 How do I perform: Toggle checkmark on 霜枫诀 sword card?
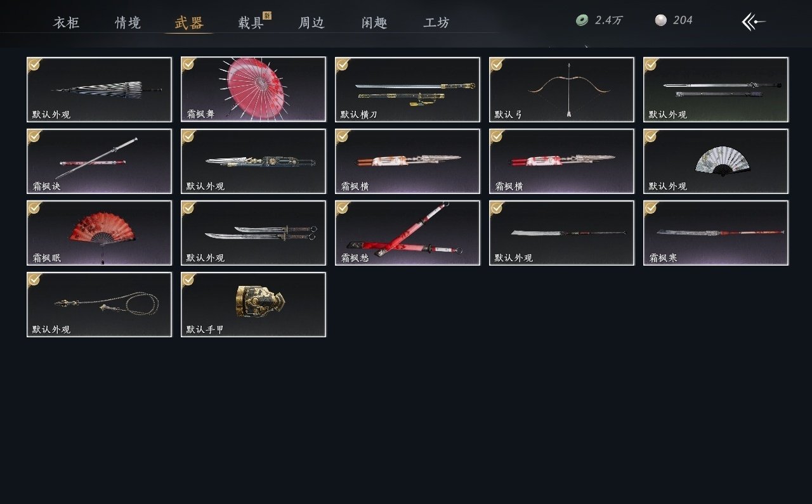click(34, 136)
